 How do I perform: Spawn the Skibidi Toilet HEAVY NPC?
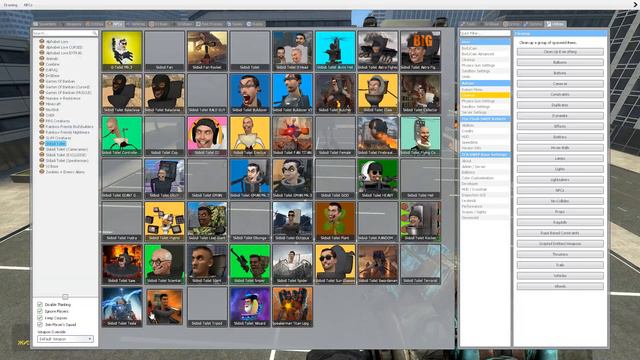coord(378,179)
